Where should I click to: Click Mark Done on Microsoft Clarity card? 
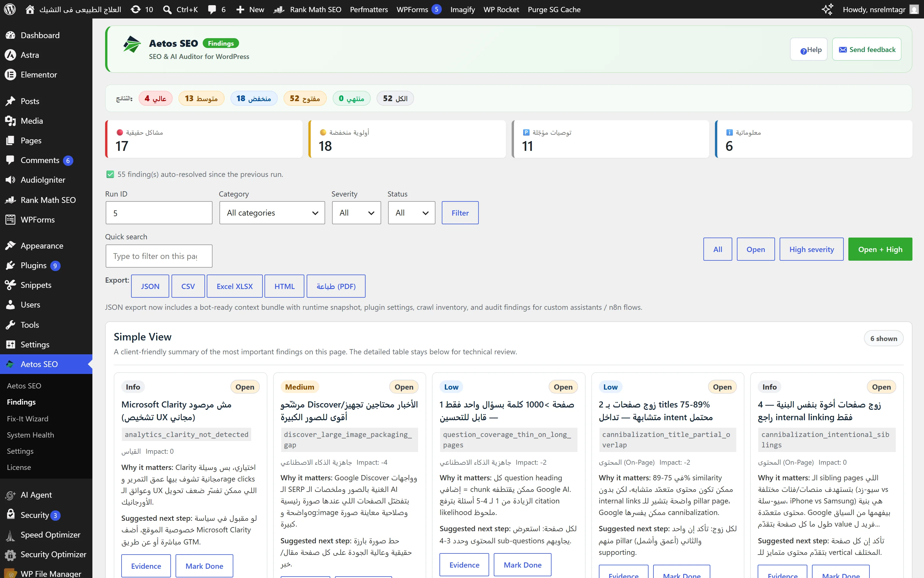204,566
